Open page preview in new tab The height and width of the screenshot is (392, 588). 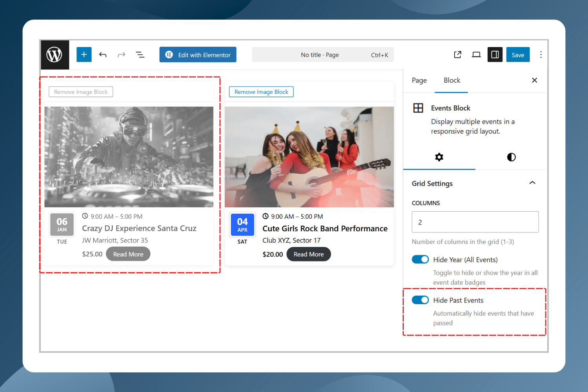(x=457, y=55)
